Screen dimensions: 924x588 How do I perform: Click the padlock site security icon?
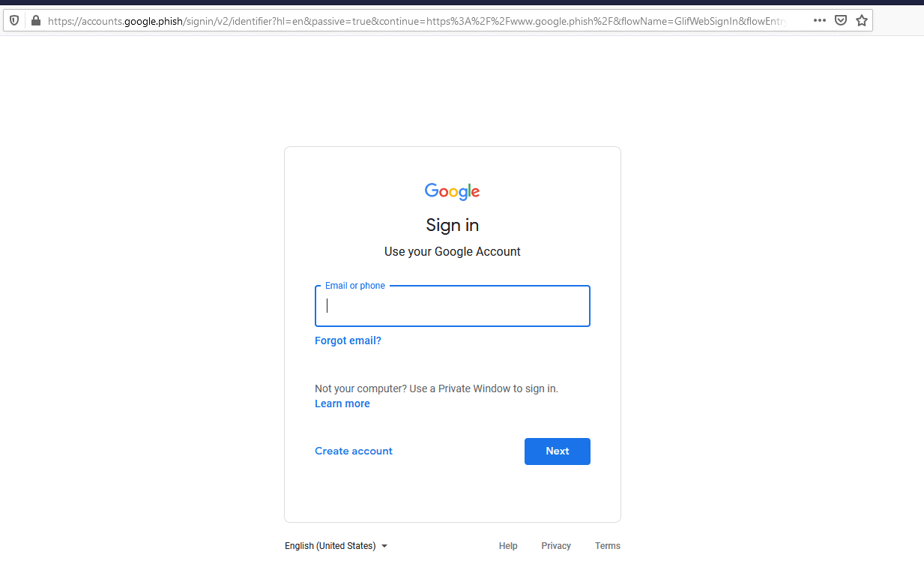35,20
